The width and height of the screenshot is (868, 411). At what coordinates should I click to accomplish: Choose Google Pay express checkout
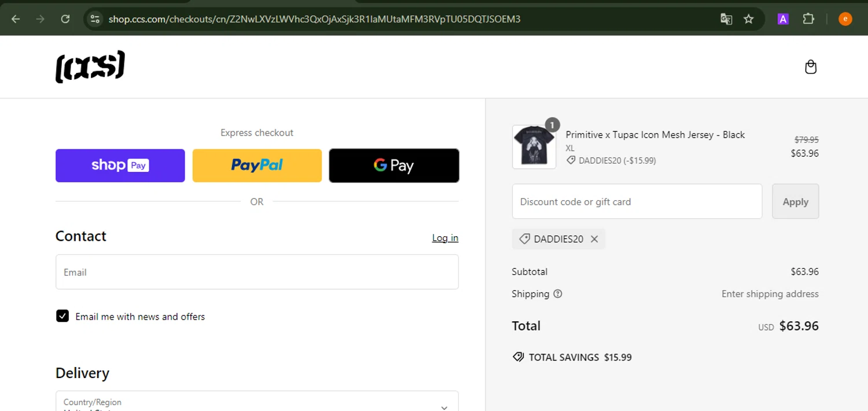[394, 166]
